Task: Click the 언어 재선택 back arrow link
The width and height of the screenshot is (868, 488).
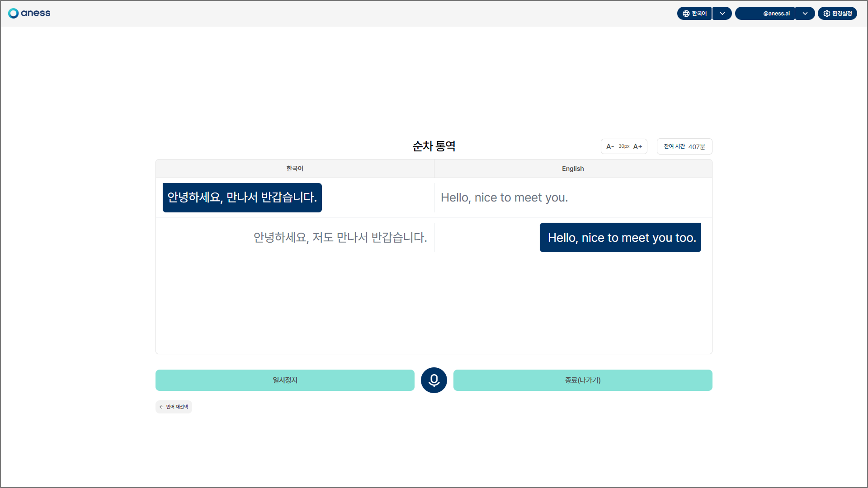Action: point(174,407)
